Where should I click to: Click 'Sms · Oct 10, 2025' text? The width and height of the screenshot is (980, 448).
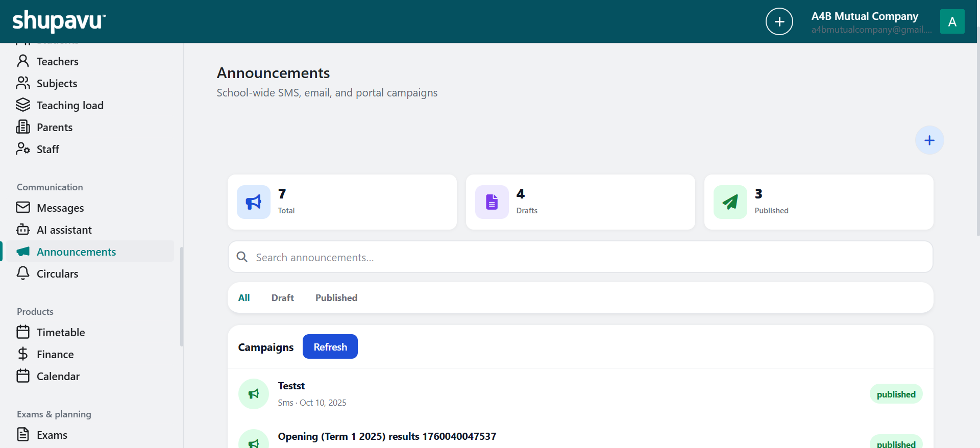tap(312, 403)
